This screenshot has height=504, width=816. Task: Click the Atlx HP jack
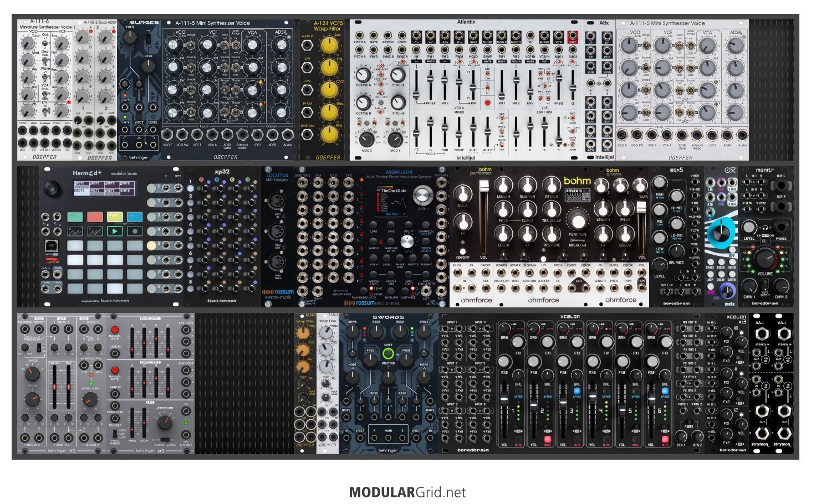tap(606, 35)
